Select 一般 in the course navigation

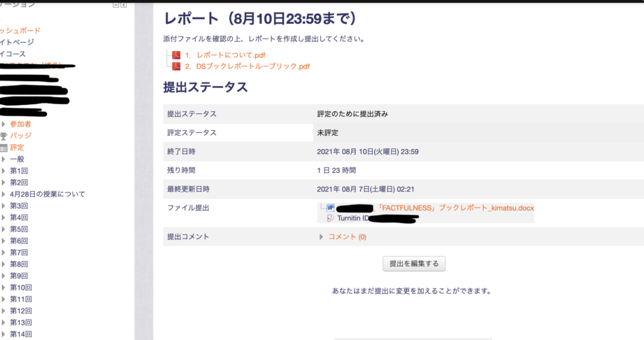click(17, 159)
